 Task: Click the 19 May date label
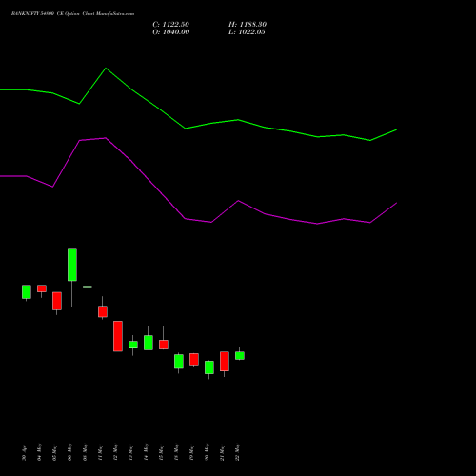coord(192,452)
